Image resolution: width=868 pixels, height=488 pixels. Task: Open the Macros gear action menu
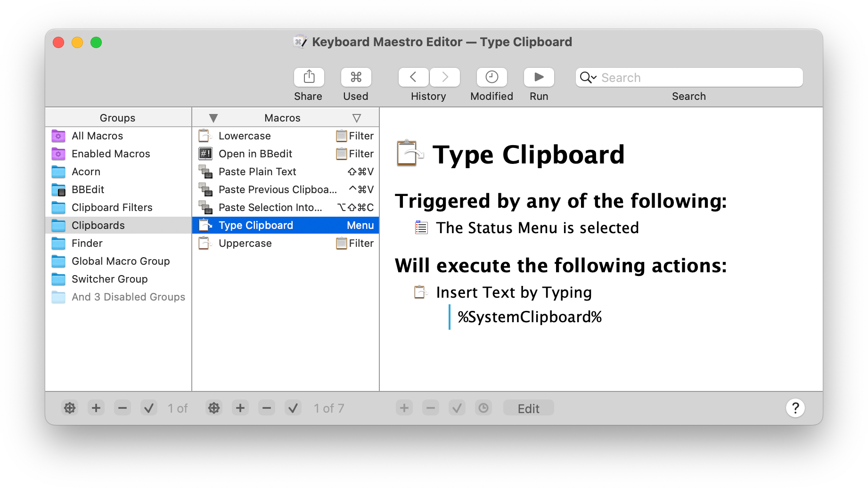[x=214, y=408]
